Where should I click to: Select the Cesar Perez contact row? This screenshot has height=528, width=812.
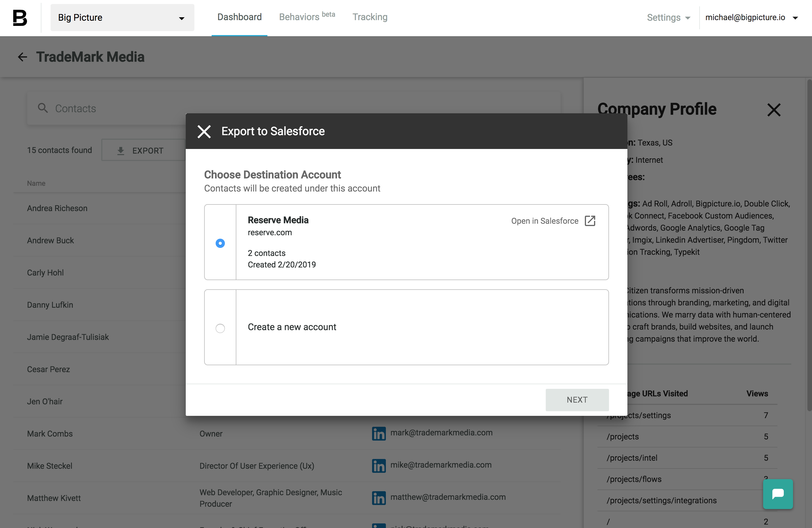tap(99, 369)
